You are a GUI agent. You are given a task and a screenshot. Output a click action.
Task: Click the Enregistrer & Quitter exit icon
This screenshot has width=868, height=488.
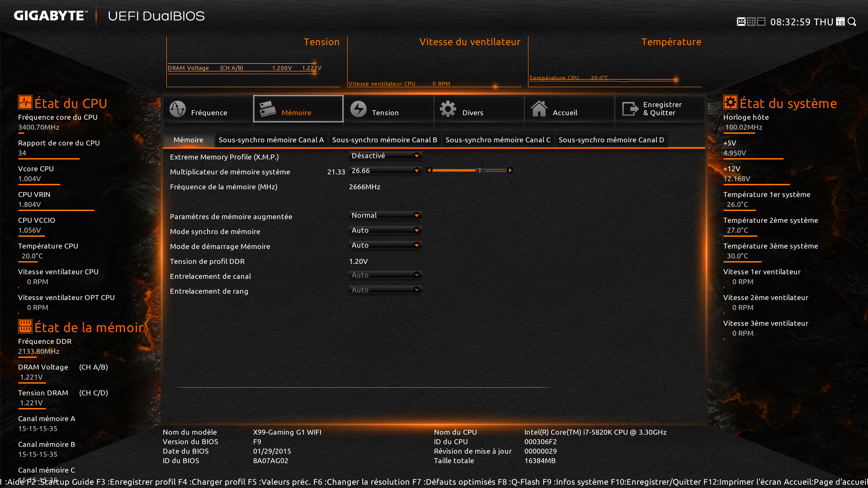click(630, 109)
